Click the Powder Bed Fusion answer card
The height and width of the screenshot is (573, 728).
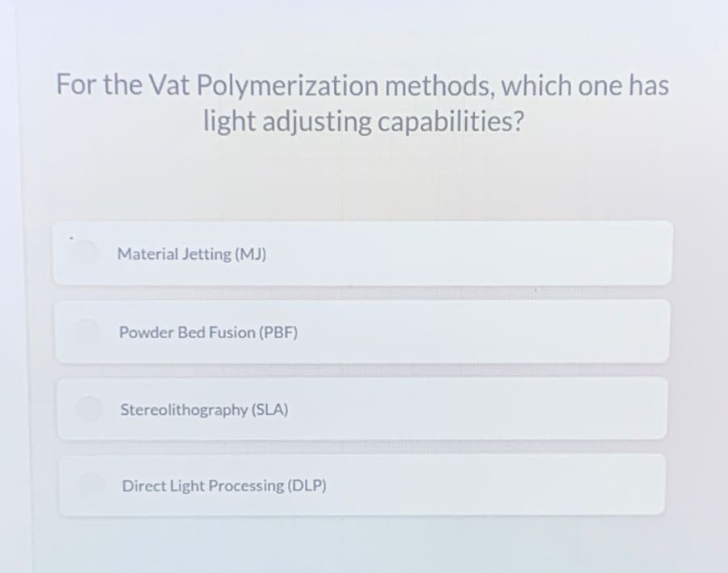pos(362,332)
